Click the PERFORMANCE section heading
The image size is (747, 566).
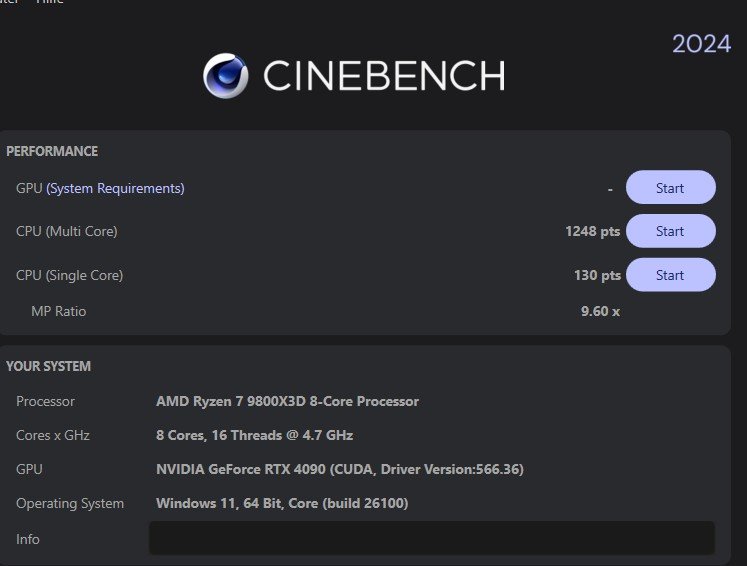52,152
